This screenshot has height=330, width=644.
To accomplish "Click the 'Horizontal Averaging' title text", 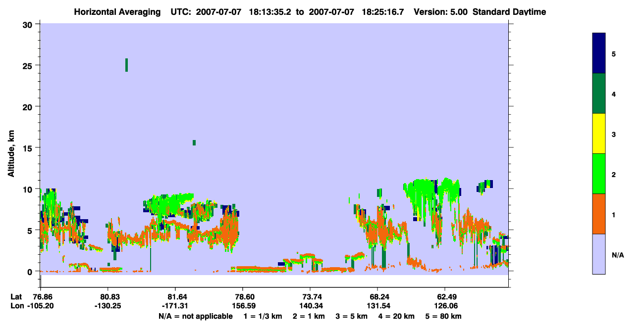I will click(x=118, y=12).
